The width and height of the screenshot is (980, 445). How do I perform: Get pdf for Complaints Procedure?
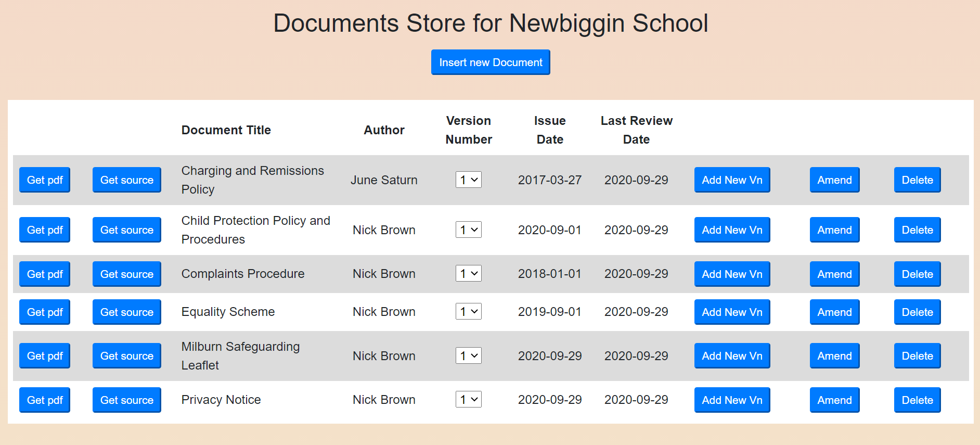(x=45, y=274)
